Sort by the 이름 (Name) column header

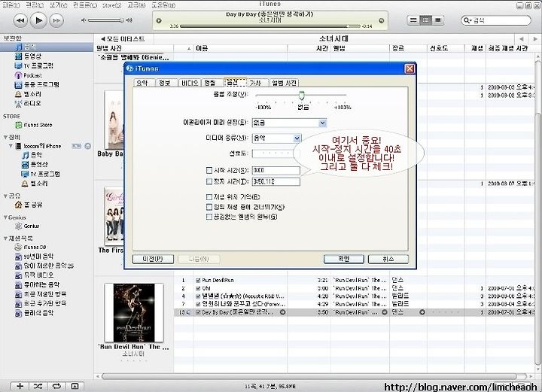(x=241, y=48)
